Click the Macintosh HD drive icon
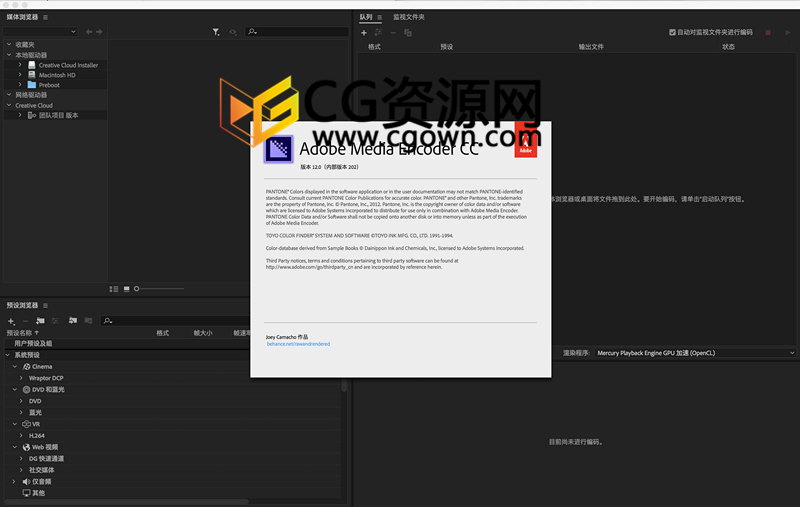800x507 pixels. tap(32, 75)
